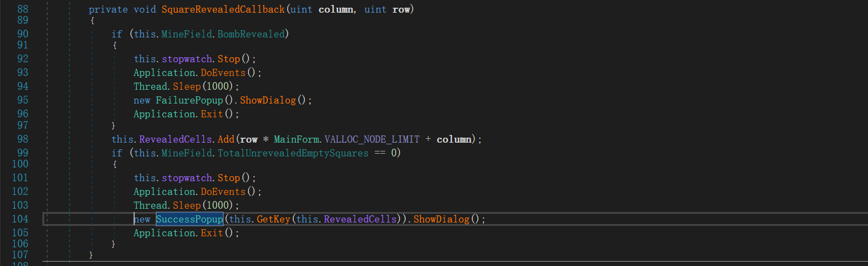Click Stop call on line 92

click(x=229, y=59)
